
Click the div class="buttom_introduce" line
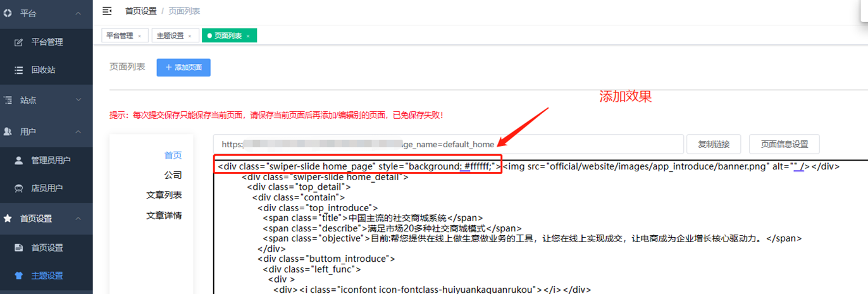pyautogui.click(x=326, y=259)
